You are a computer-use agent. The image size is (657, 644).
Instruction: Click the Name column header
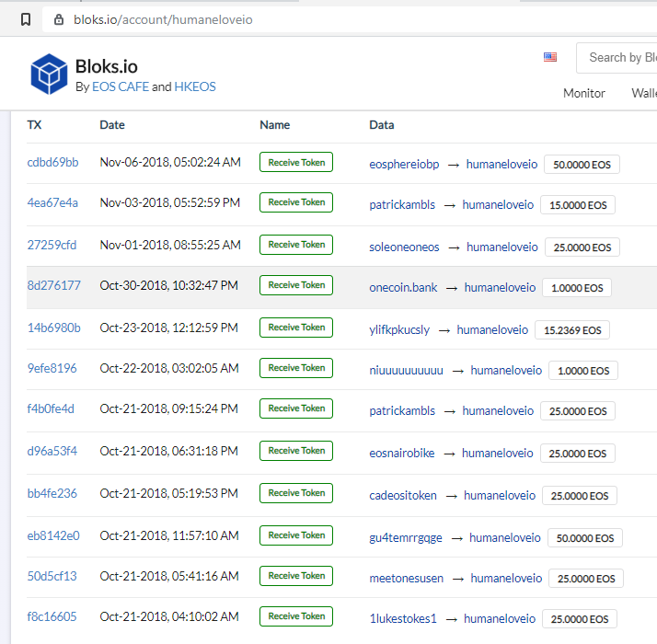(274, 125)
